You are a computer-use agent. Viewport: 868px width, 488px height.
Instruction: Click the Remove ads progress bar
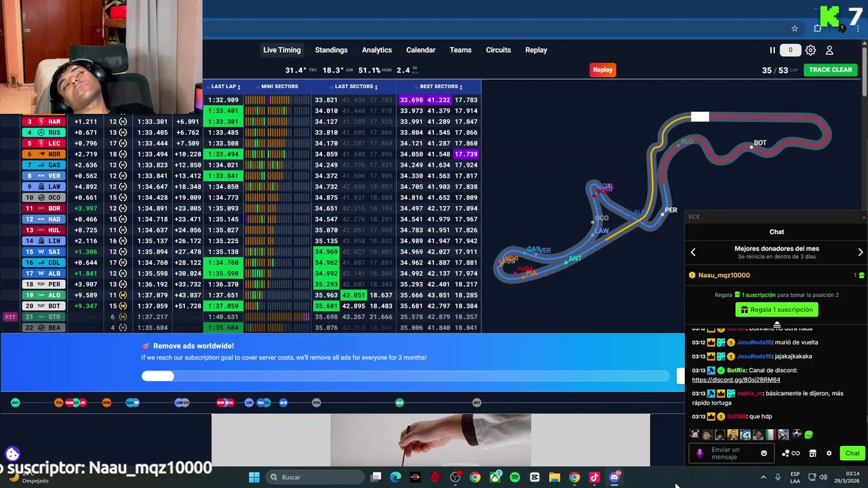[406, 376]
